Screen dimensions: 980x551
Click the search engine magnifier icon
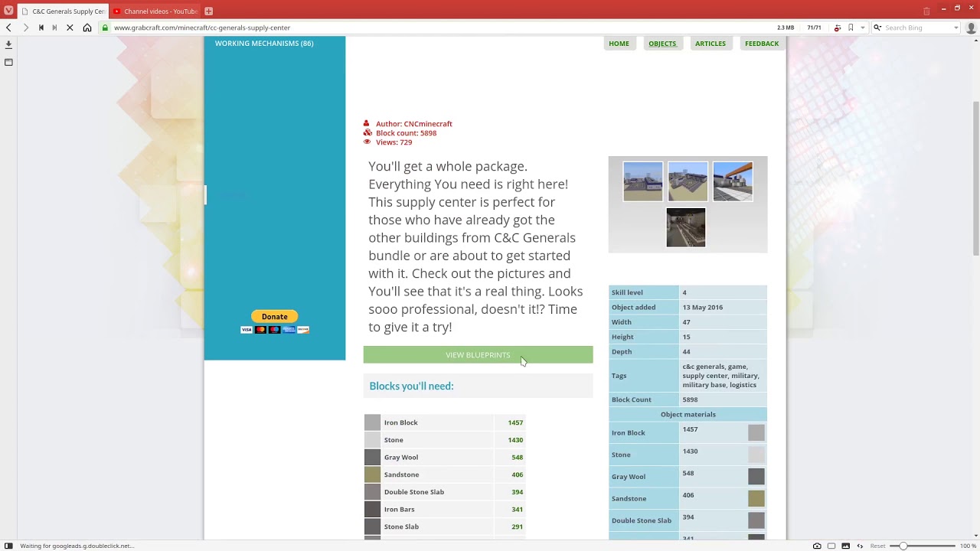click(x=877, y=28)
